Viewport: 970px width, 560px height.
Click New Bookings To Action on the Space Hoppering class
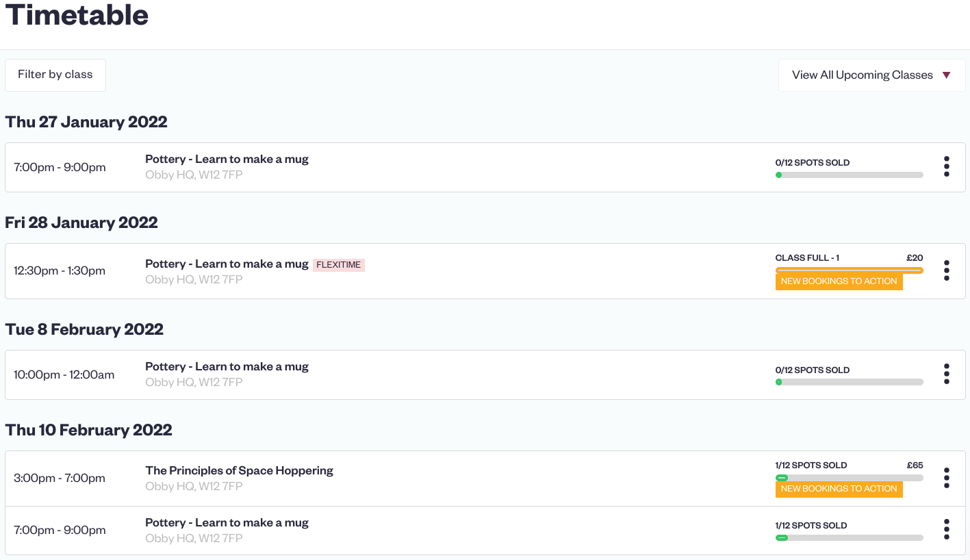tap(839, 489)
